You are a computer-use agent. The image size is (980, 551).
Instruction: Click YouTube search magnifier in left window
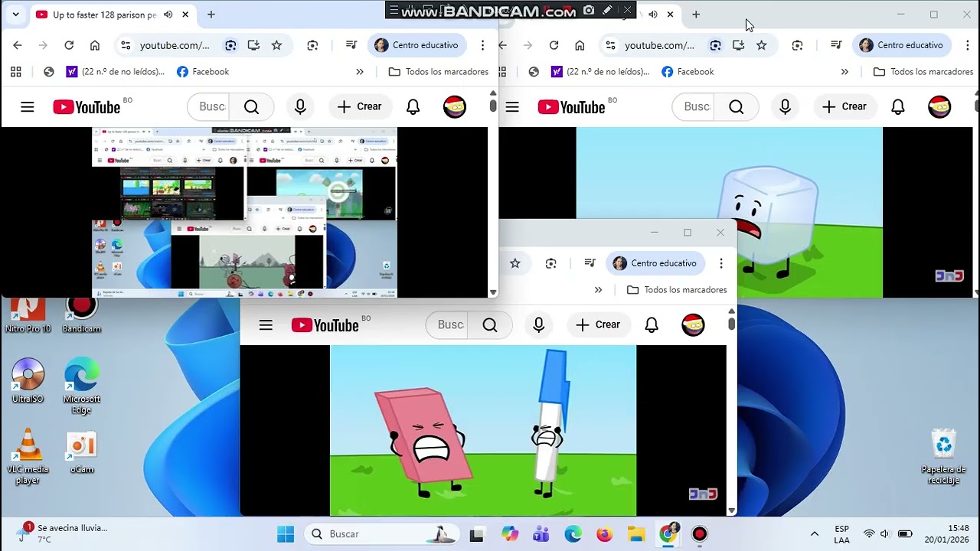click(252, 107)
